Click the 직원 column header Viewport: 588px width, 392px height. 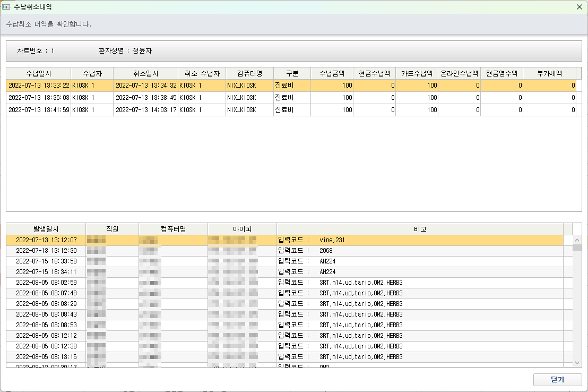tap(112, 229)
